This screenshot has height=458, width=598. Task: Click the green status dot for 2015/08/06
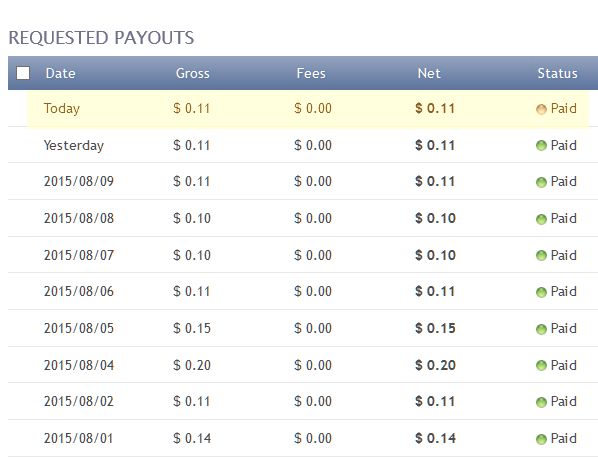541,292
